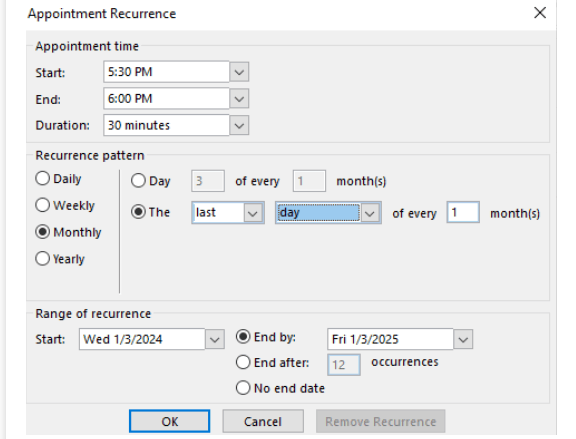Click the months field beside 'Day 3'
This screenshot has width=576, height=439.
pyautogui.click(x=309, y=181)
